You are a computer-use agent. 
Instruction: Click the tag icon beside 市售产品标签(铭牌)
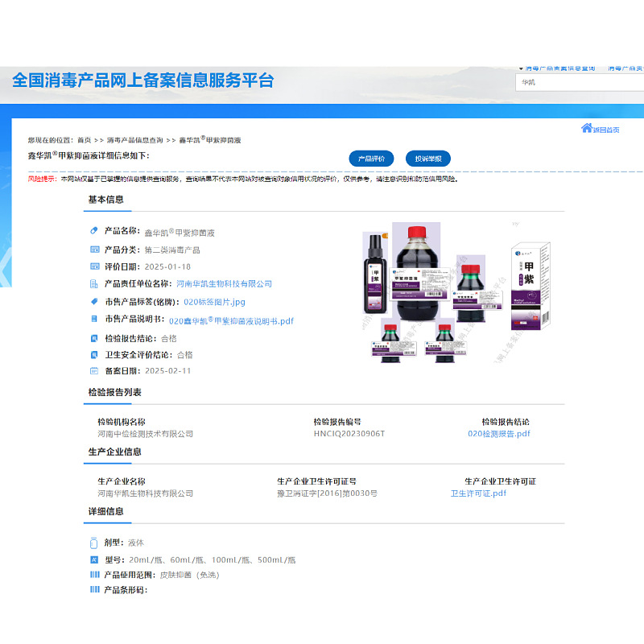(93, 301)
